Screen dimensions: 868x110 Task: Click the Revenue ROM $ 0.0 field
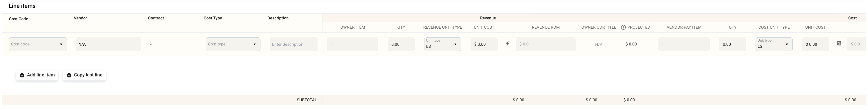(x=546, y=44)
